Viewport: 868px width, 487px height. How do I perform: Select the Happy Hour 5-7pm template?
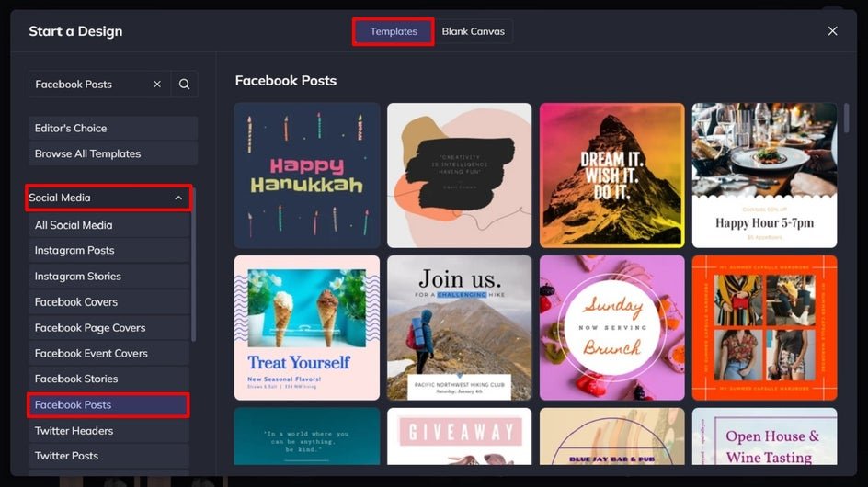click(x=764, y=176)
